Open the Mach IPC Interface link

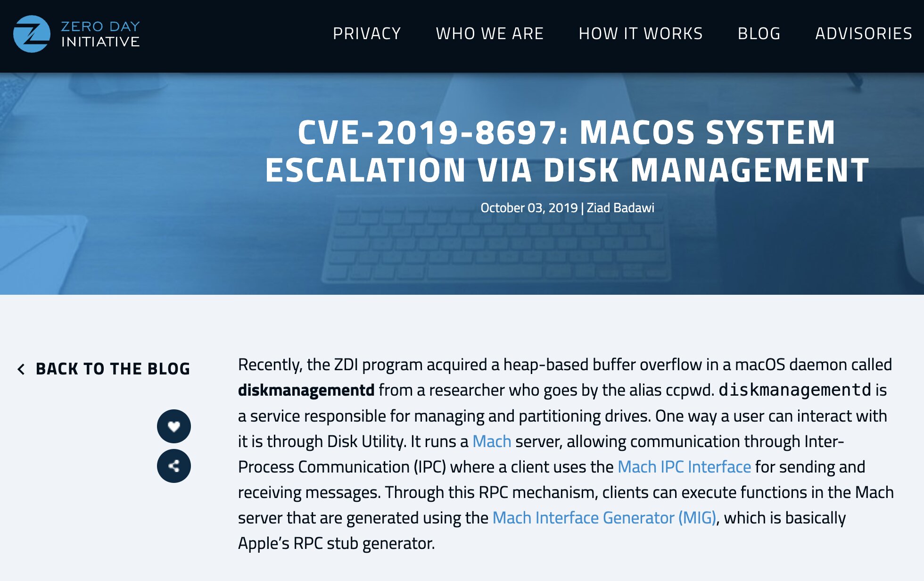[x=684, y=467]
